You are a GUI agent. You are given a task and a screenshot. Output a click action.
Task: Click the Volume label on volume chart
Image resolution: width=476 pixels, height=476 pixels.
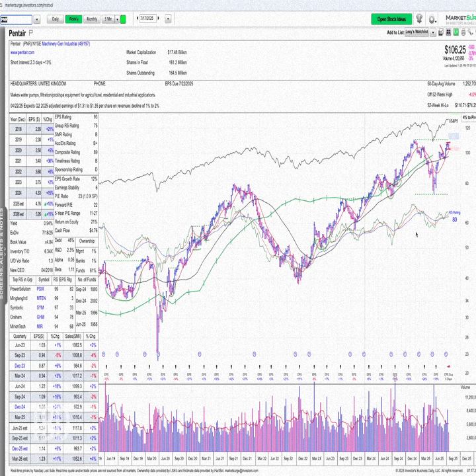pyautogui.click(x=465, y=387)
